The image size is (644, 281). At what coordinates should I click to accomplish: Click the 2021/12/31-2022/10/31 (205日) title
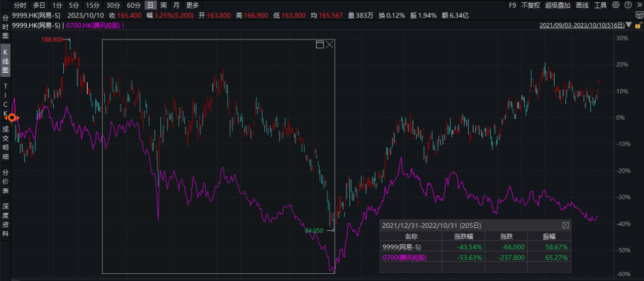[431, 225]
